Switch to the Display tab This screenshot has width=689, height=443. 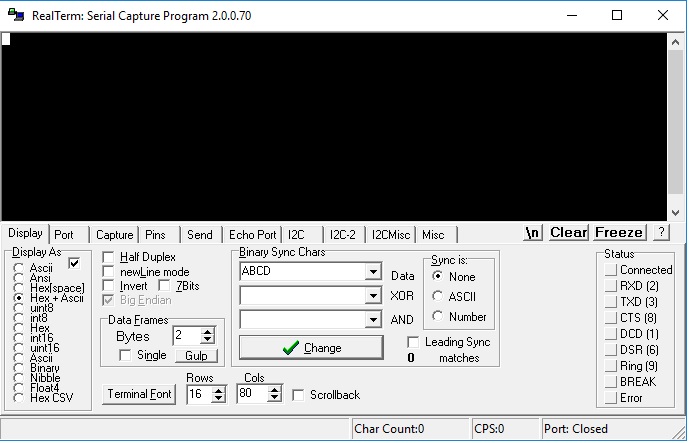point(25,233)
